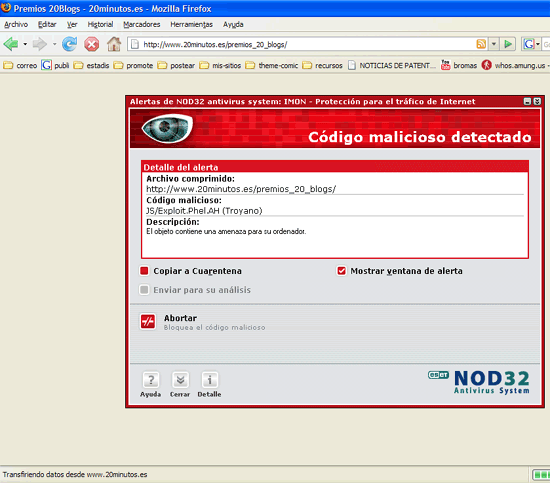Image resolution: width=550 pixels, height=483 pixels.
Task: Click the RSS feed icon in address bar
Action: pos(481,44)
